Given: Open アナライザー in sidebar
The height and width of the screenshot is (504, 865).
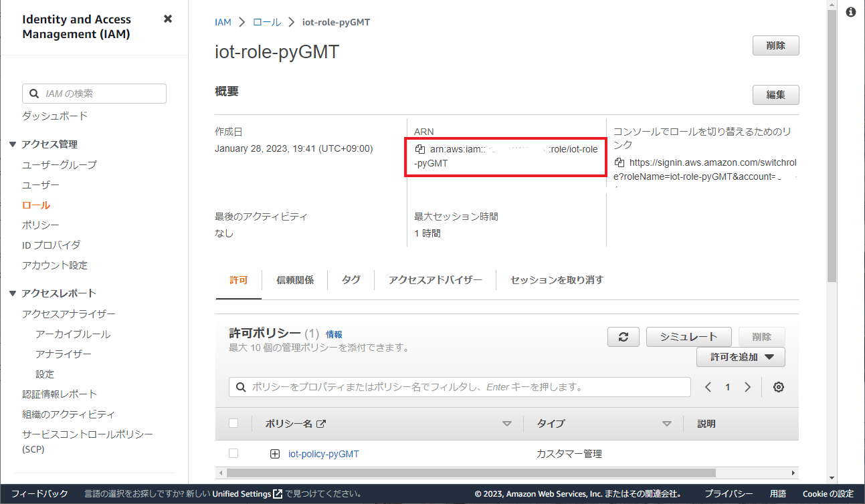Looking at the screenshot, I should [x=64, y=354].
